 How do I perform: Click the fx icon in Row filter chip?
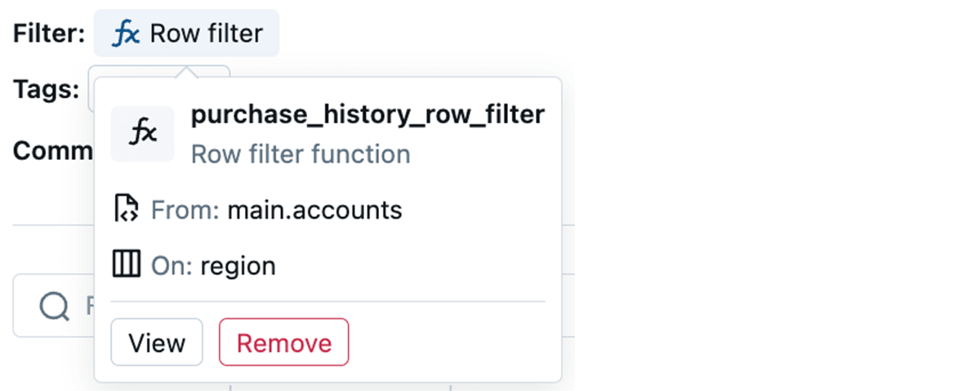(126, 33)
